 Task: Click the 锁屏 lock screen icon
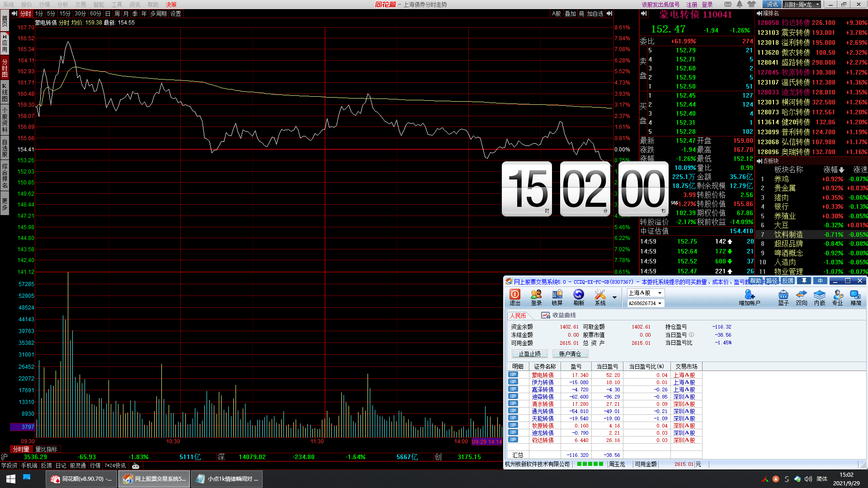557,297
